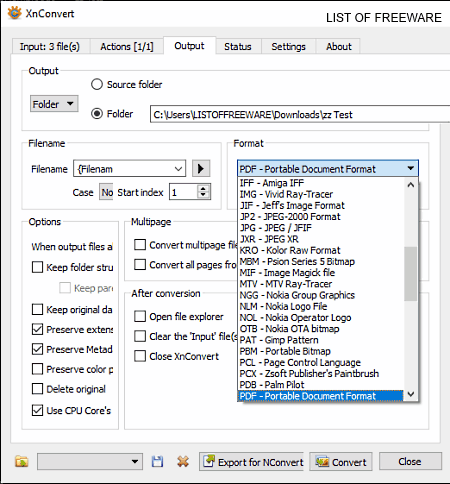Select JIF - Jeff's Image Format

321,205
